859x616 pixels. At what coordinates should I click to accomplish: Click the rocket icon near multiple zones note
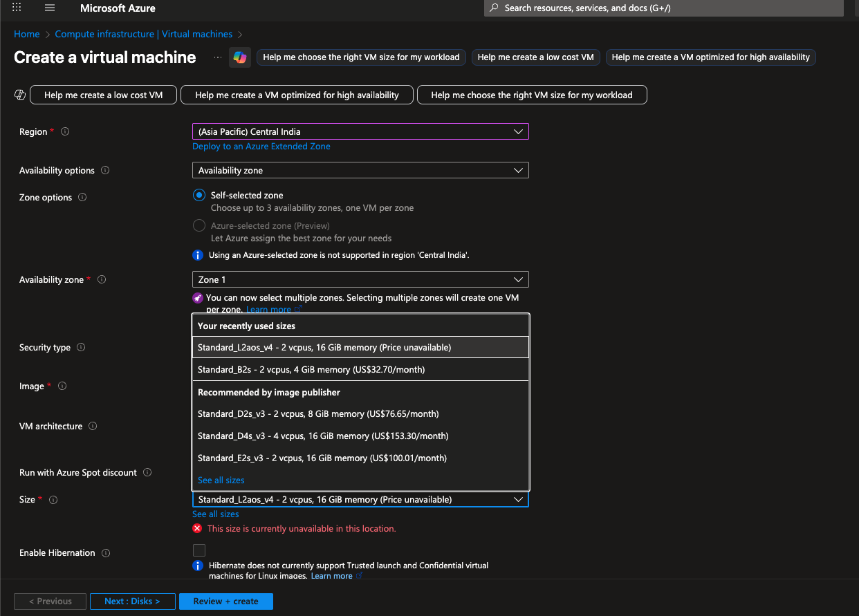[x=198, y=298]
